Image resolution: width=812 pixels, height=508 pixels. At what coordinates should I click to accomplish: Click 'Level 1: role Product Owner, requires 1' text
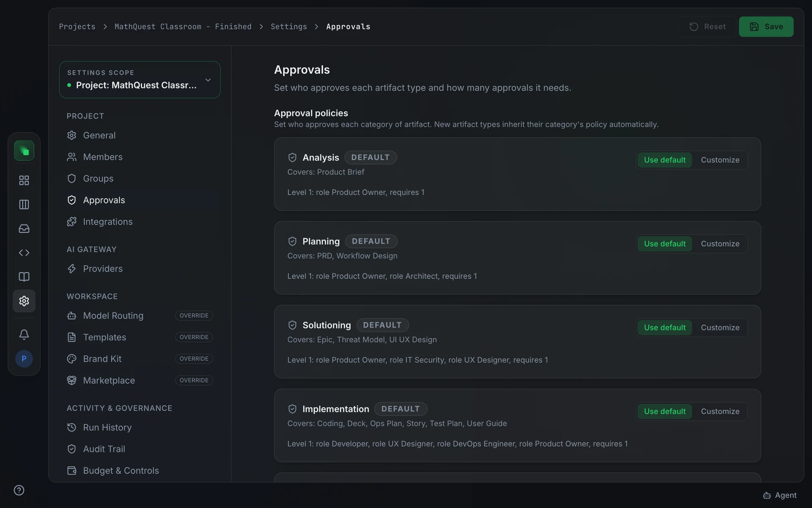(356, 192)
